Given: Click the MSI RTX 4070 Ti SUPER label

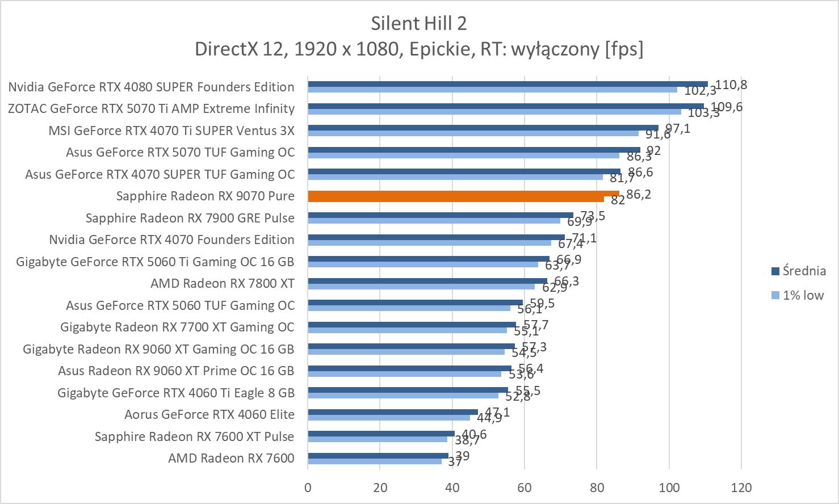Looking at the screenshot, I should (171, 131).
